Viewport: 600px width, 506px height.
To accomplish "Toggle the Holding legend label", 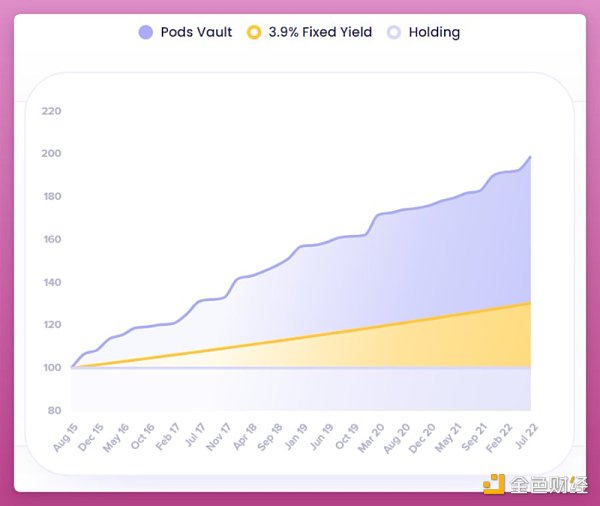I will tap(434, 32).
